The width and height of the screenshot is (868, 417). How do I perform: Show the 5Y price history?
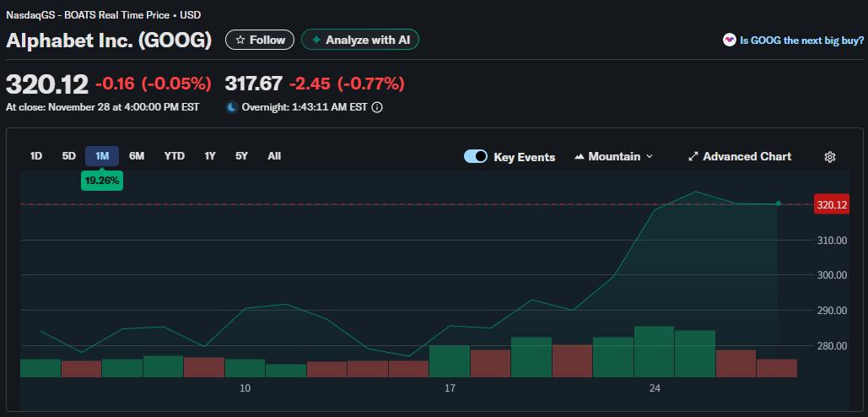[x=241, y=156]
